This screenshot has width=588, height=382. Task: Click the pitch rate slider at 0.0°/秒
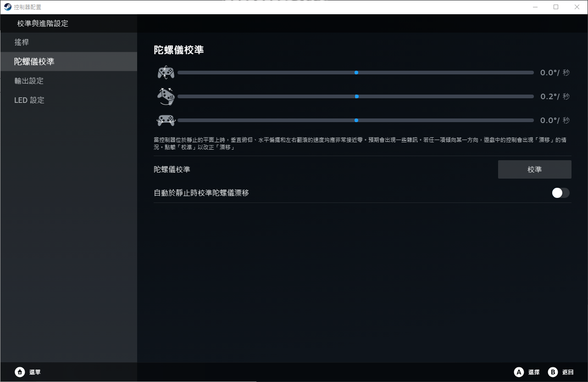(x=355, y=73)
